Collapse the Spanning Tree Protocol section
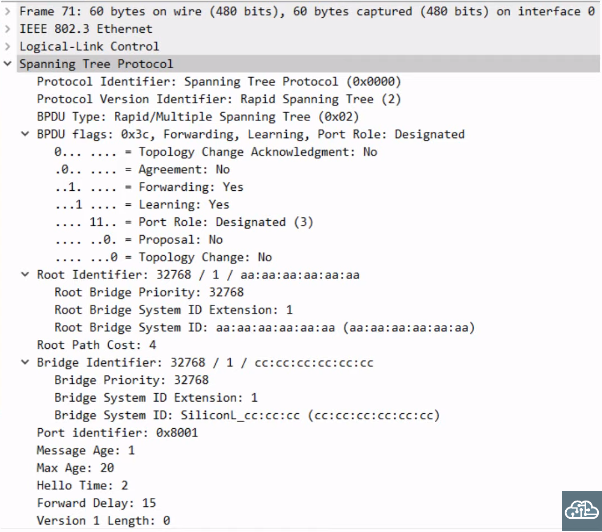Viewport: 602px width, 532px height. coord(9,64)
